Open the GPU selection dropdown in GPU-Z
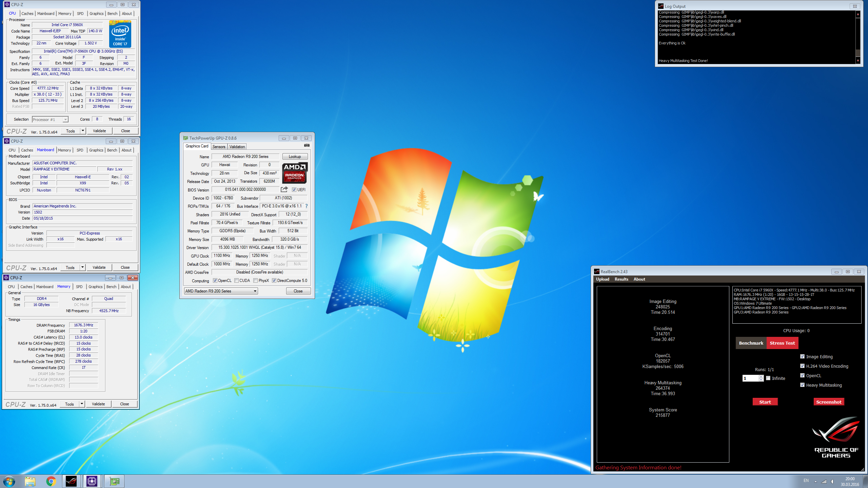 pos(221,291)
